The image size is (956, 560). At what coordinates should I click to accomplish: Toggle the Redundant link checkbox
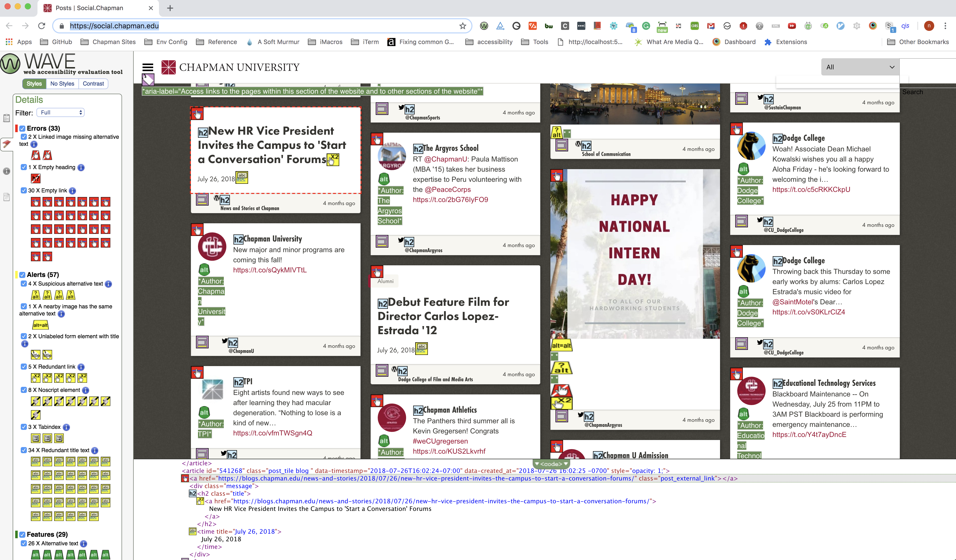pos(24,367)
